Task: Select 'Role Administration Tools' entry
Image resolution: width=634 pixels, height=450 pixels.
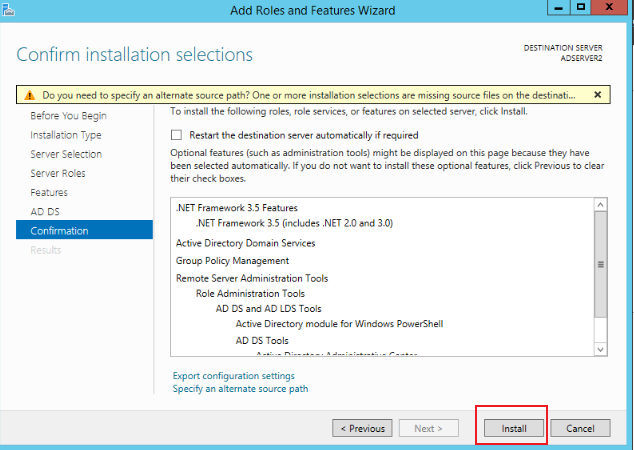Action: click(x=250, y=294)
